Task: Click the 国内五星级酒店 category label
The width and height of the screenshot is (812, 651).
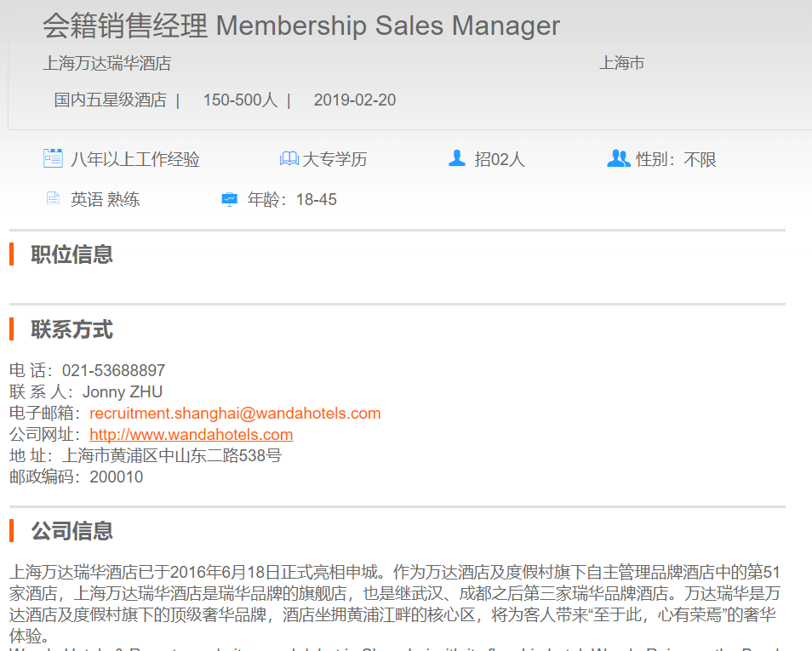Action: [x=111, y=100]
